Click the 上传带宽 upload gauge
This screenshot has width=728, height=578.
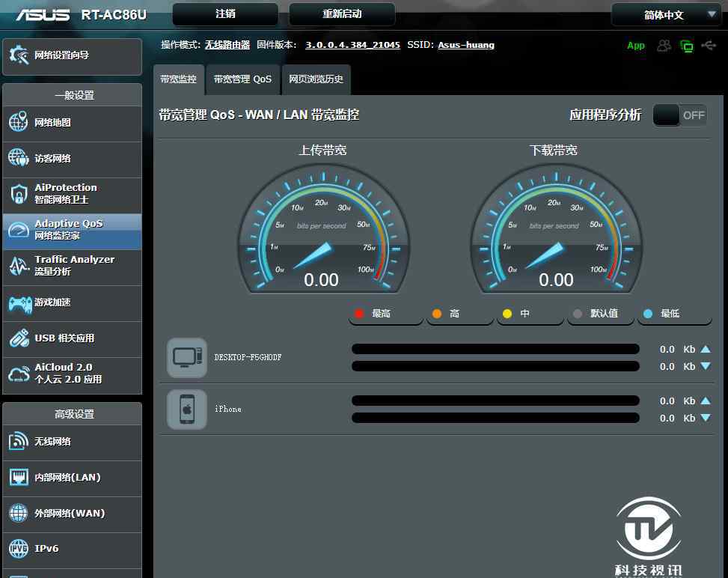coord(324,229)
